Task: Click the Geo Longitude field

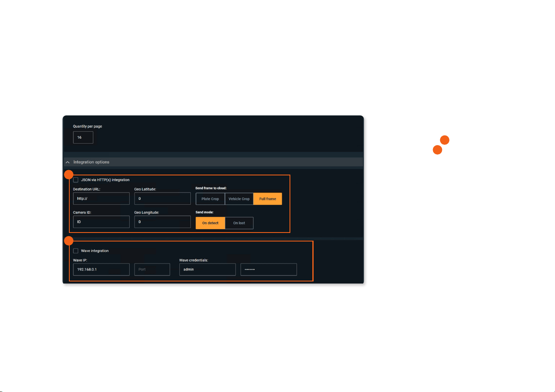Action: (x=162, y=222)
